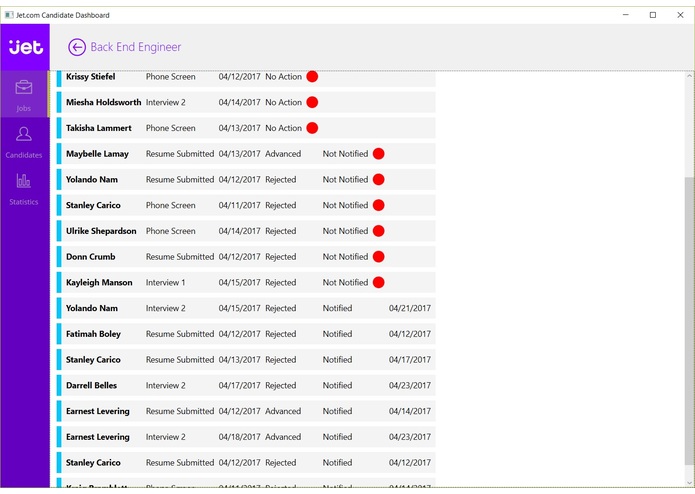Click No Action status for Takisha Lammert
The image size is (695, 494).
click(283, 128)
